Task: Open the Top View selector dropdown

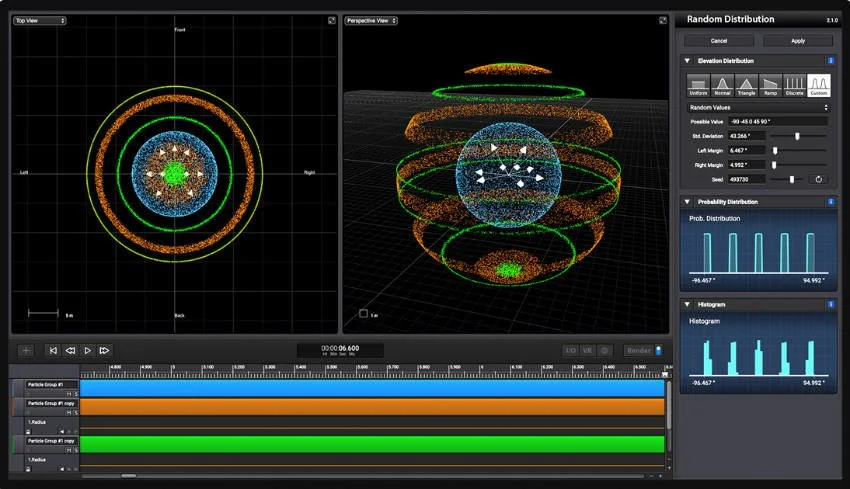Action: (x=40, y=21)
